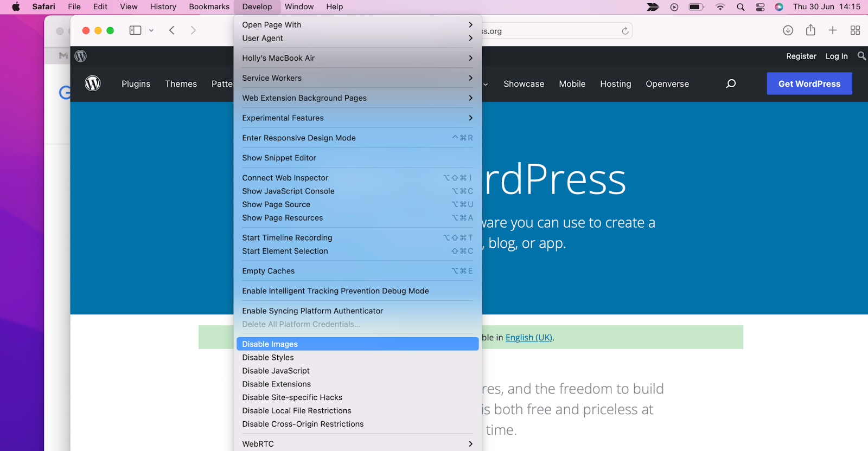Screen dimensions: 868x451
Task: Click the striped arrow menu bar icon
Action: click(653, 7)
